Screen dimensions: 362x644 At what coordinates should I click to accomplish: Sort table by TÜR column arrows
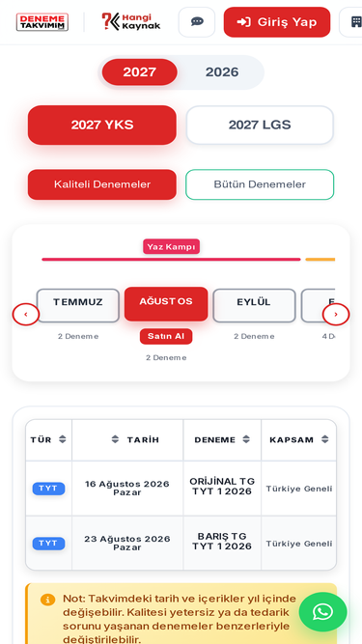click(63, 439)
